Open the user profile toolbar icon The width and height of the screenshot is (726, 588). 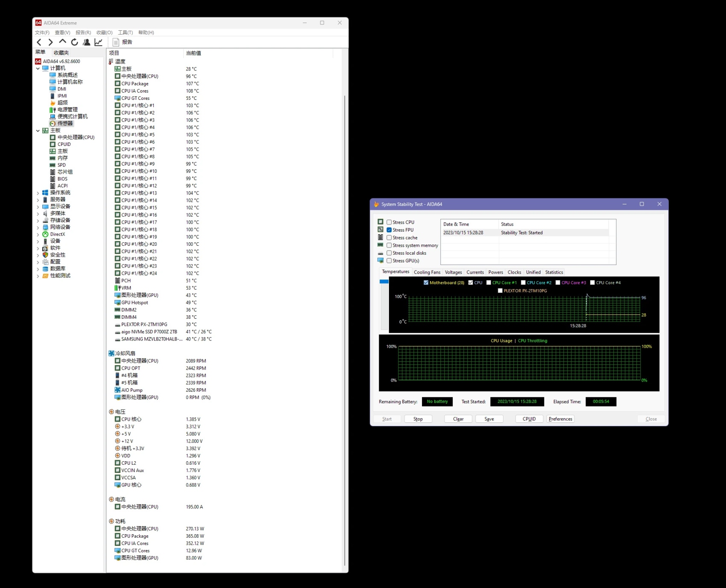pyautogui.click(x=87, y=42)
